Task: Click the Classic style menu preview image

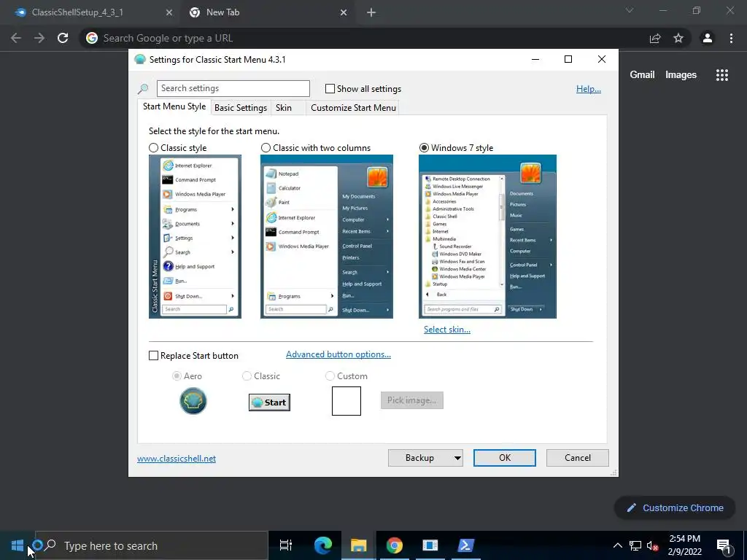Action: coord(195,236)
